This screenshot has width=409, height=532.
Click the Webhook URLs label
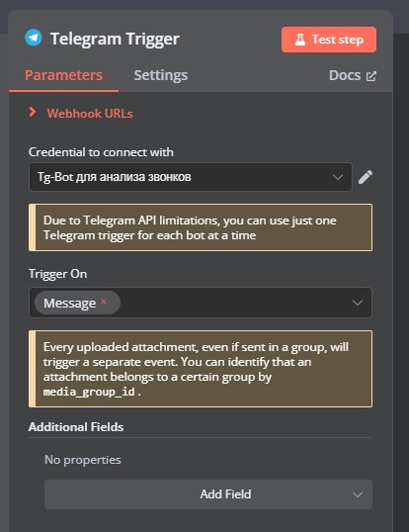[x=90, y=114]
